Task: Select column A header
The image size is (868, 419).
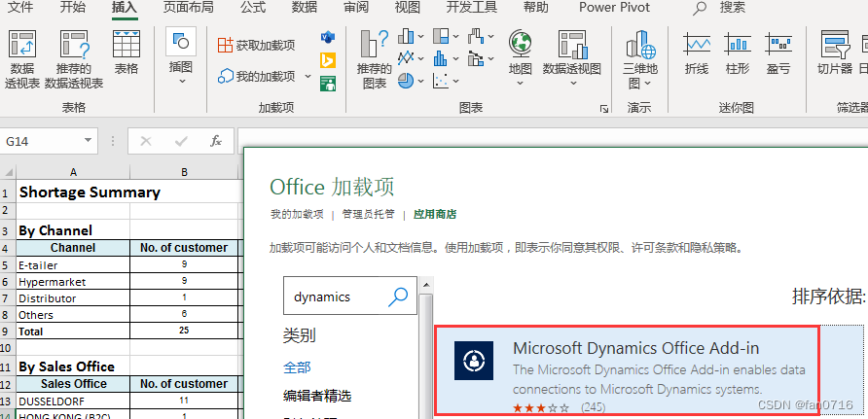Action: coord(73,172)
